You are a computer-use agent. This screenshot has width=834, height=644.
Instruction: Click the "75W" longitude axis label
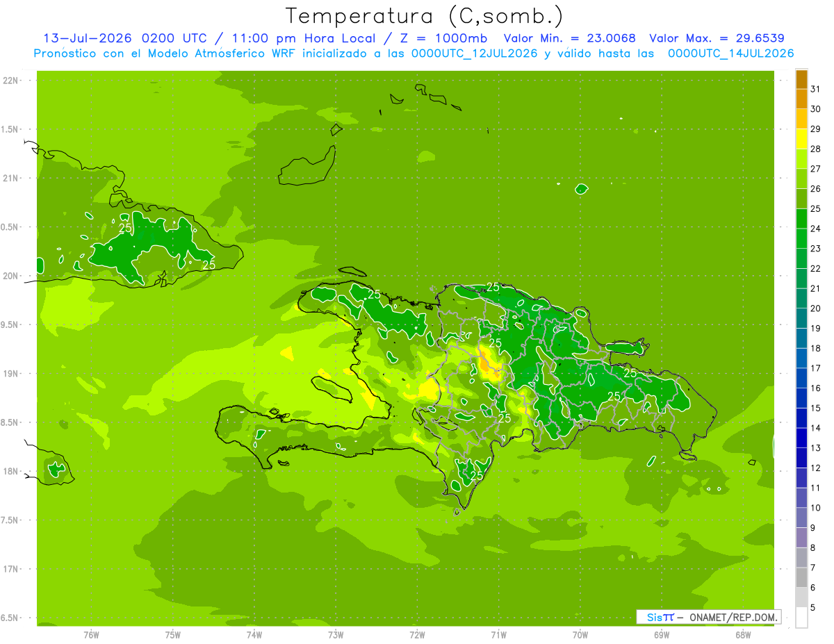click(x=172, y=634)
